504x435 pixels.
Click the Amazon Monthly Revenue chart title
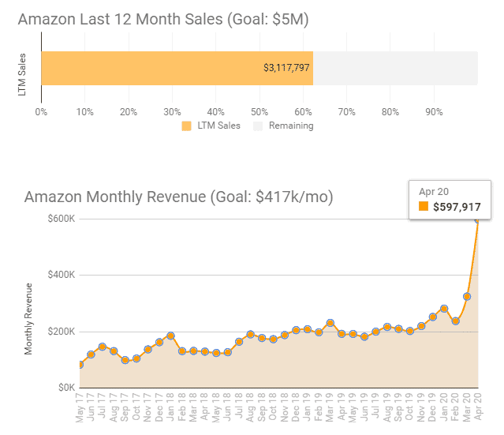point(179,197)
